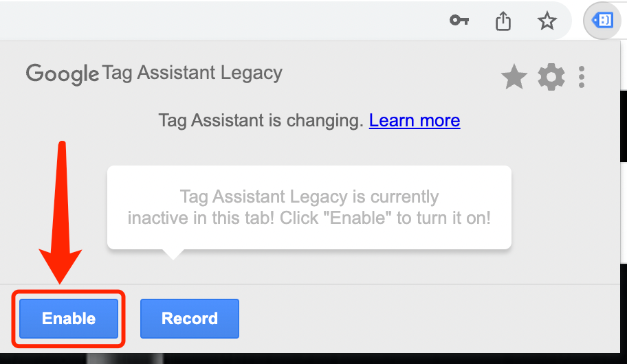Image resolution: width=627 pixels, height=364 pixels.
Task: Click the Google logo in popup header
Action: click(x=63, y=74)
